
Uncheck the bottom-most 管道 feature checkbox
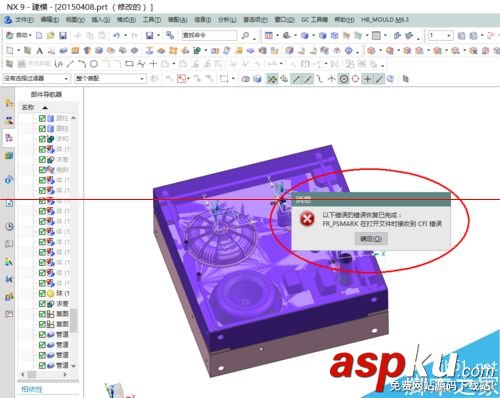pyautogui.click(x=42, y=365)
